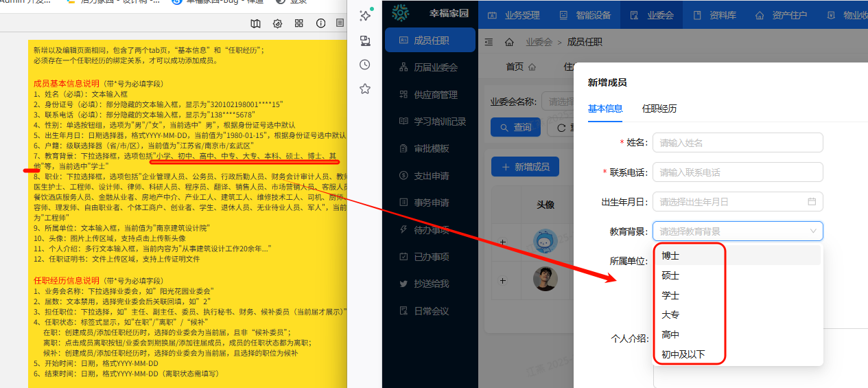Open 日常会议 in the sidebar
This screenshot has height=388, width=868.
coord(430,311)
